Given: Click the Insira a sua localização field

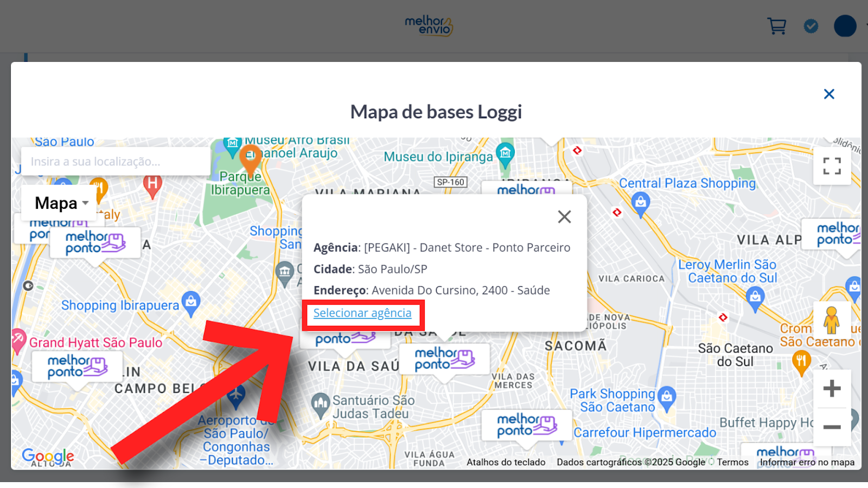Looking at the screenshot, I should pos(115,162).
